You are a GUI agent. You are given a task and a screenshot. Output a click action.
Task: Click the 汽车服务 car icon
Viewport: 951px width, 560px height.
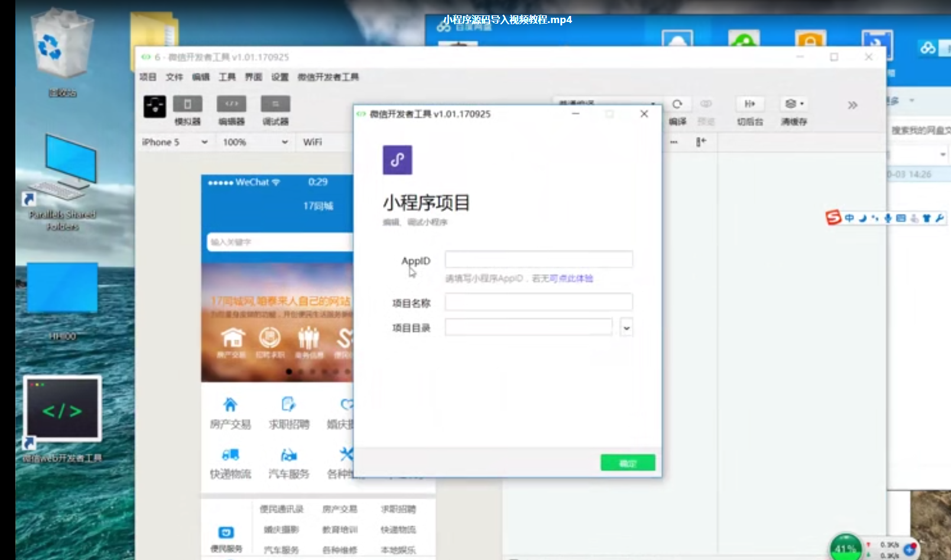click(288, 454)
